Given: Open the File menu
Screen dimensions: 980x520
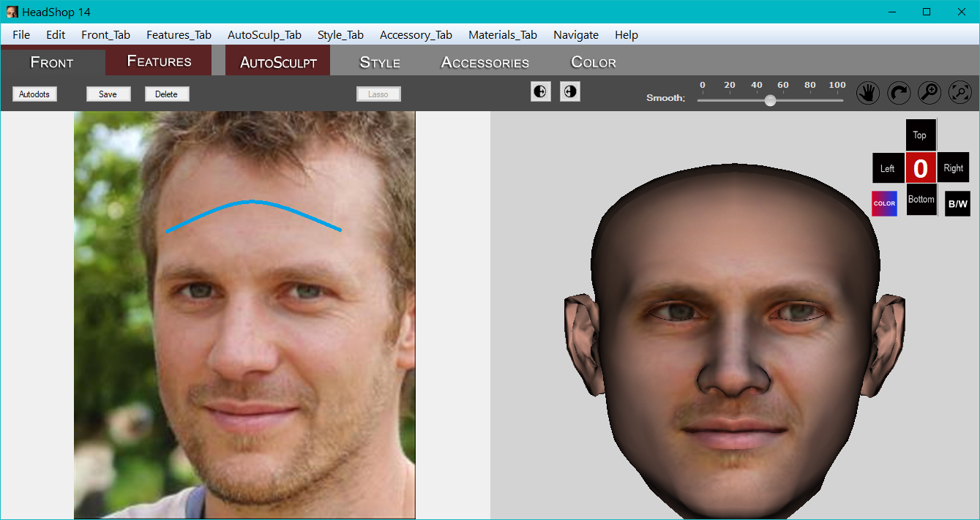Looking at the screenshot, I should 21,34.
